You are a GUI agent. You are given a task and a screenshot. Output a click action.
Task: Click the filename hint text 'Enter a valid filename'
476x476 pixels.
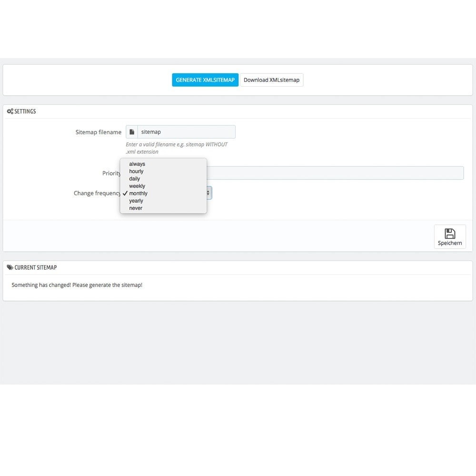pos(177,148)
